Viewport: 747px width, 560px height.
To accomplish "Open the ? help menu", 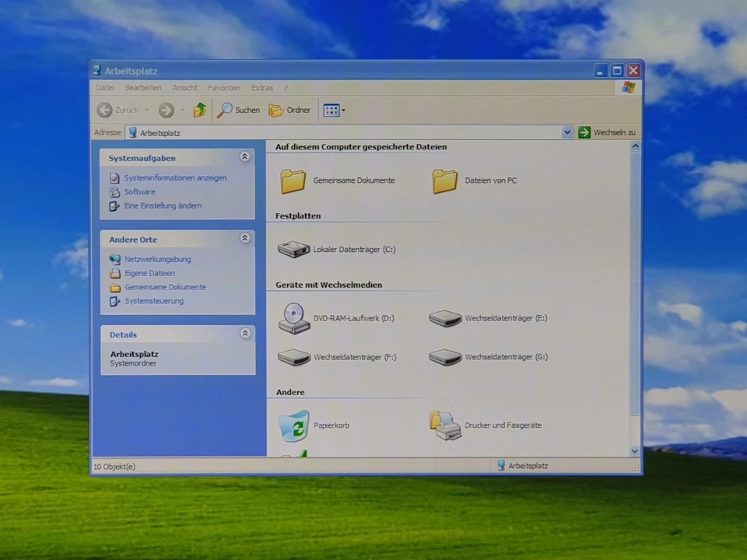I will tap(286, 88).
